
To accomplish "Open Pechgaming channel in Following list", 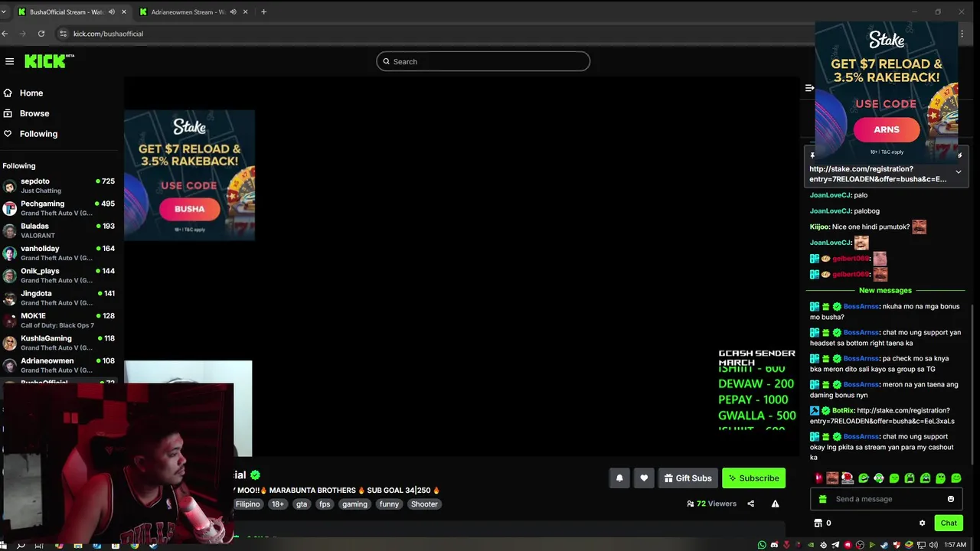I will [x=58, y=208].
